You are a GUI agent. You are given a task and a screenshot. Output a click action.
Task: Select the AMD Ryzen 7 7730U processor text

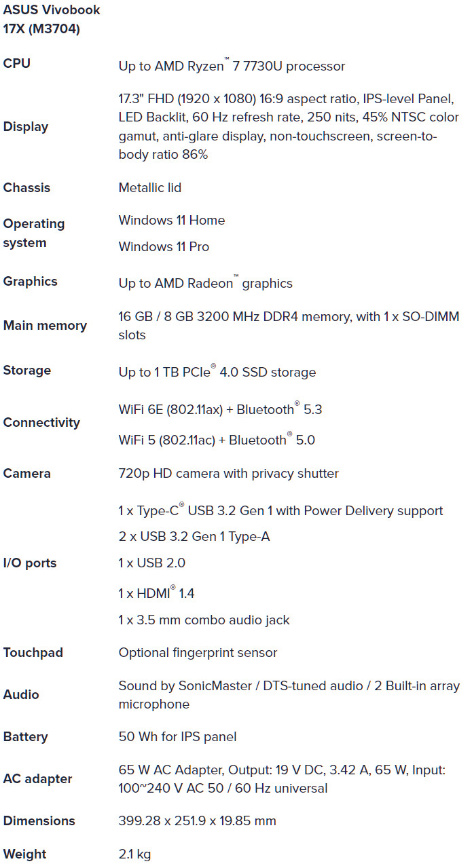[x=232, y=66]
